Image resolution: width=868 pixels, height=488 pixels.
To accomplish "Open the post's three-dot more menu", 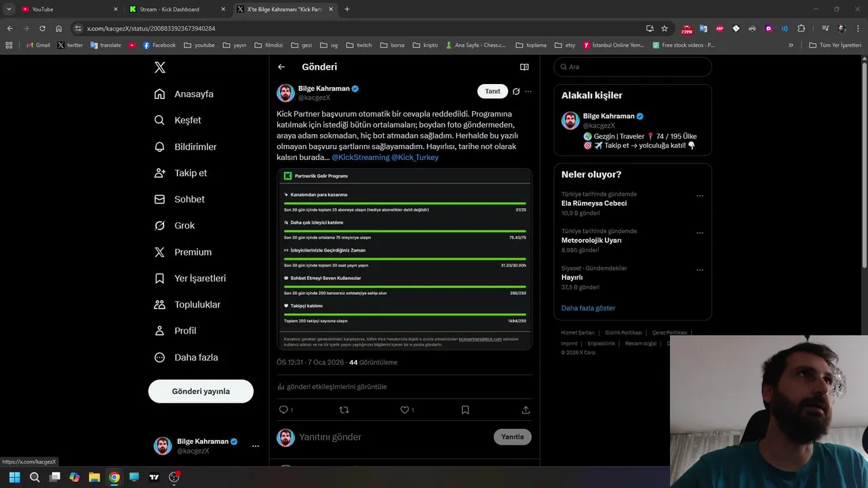I will click(528, 91).
